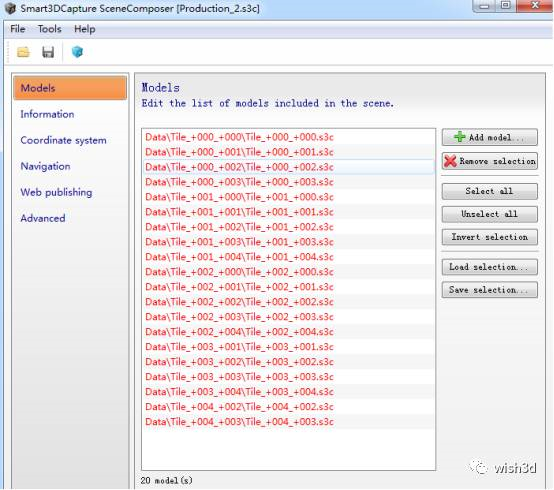The image size is (554, 490).
Task: Go to the Coordinate system section
Action: pyautogui.click(x=63, y=140)
